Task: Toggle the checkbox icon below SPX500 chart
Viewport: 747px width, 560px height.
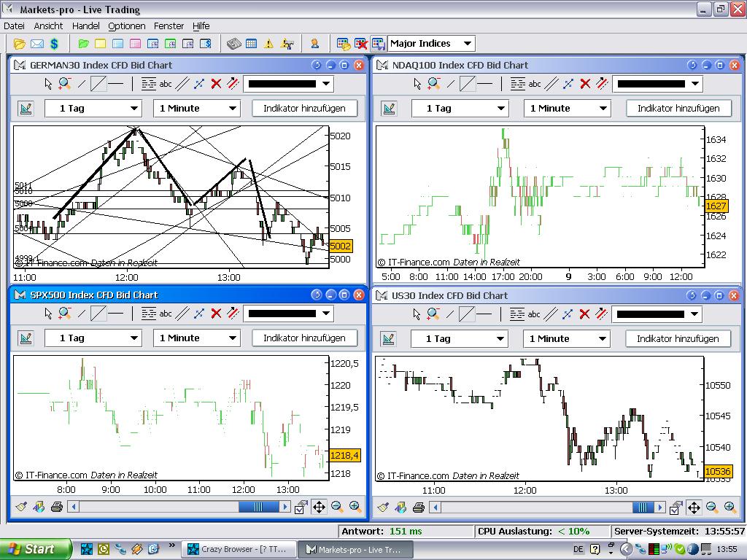Action: coord(301,507)
